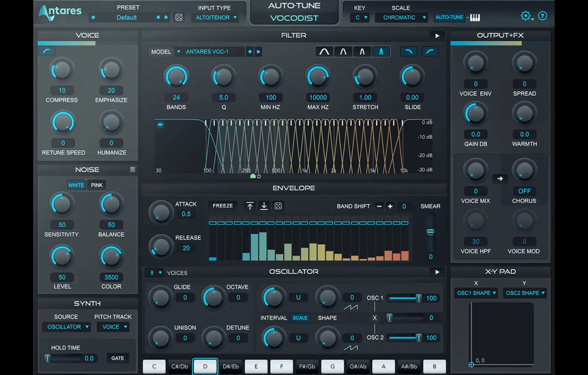Click the envelope down-arrow icon
The image size is (588, 375).
tap(264, 206)
